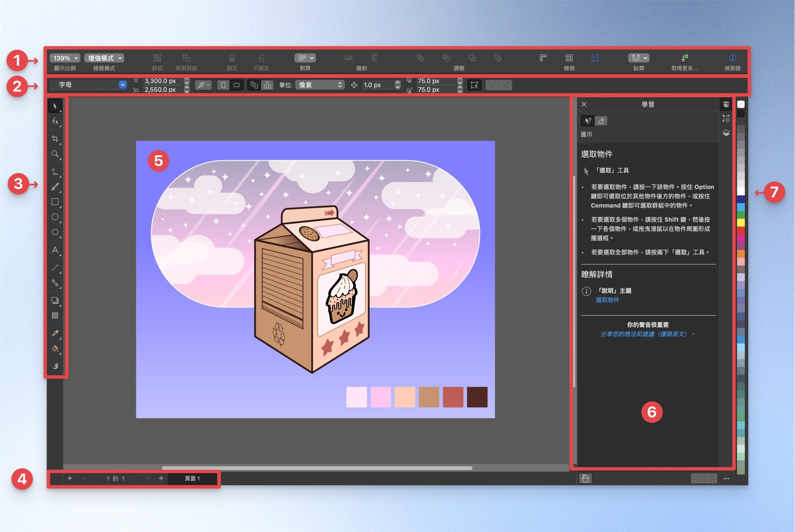The width and height of the screenshot is (795, 532).
Task: Open the Properties docker tab icon
Action: [x=726, y=118]
